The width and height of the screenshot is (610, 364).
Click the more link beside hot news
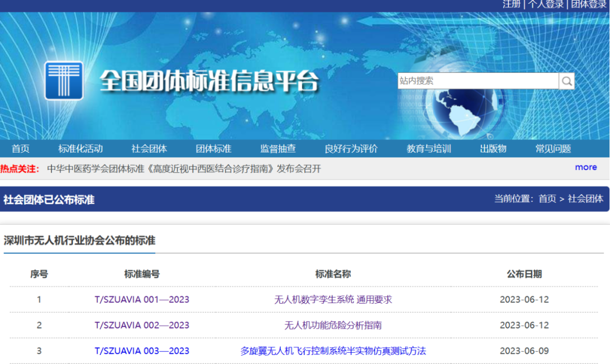pyautogui.click(x=586, y=167)
